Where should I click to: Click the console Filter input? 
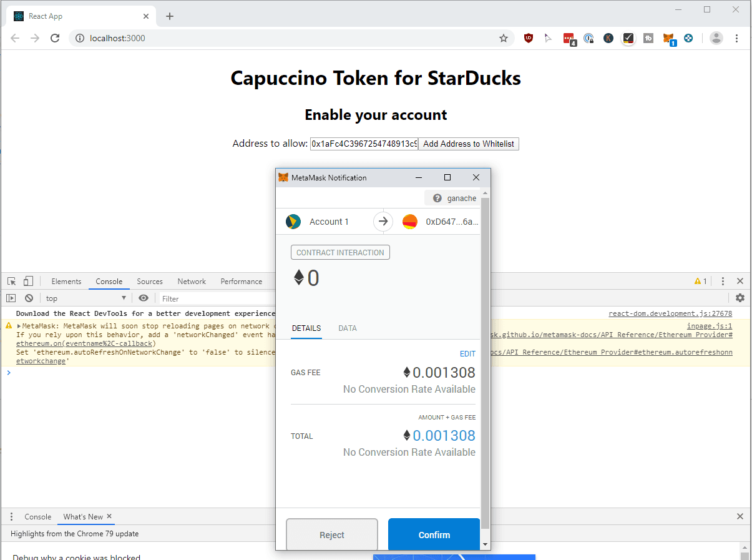(217, 298)
